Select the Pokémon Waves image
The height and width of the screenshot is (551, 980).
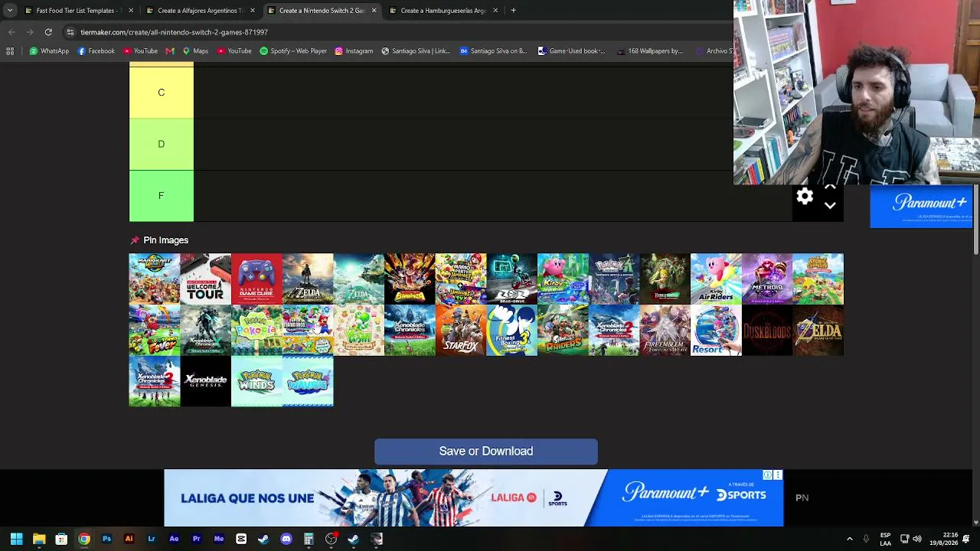click(x=308, y=381)
